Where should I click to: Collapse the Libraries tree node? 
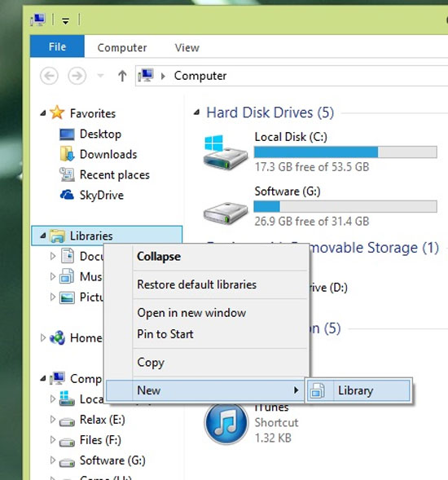coord(43,236)
